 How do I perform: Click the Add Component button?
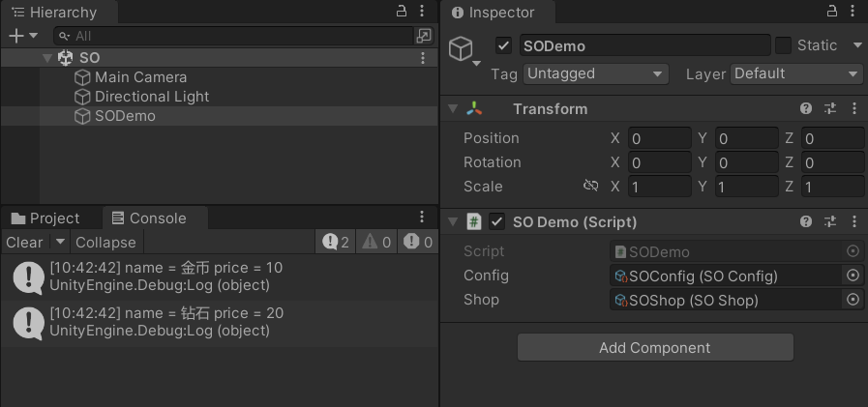655,347
